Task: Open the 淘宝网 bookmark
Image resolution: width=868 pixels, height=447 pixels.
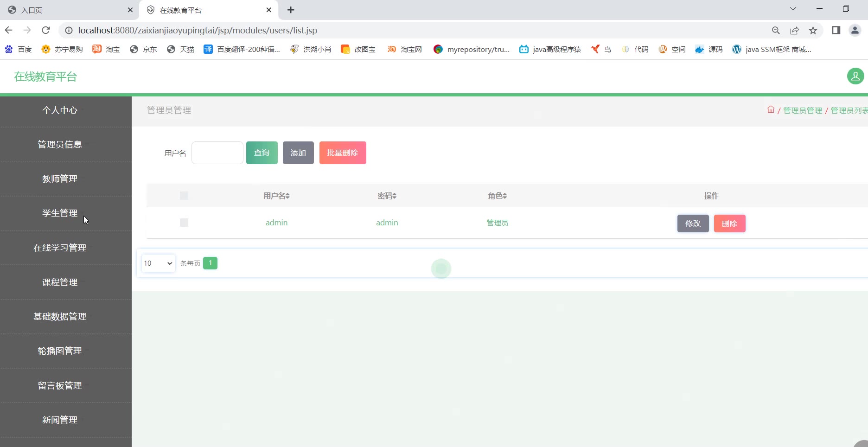Action: tap(405, 49)
